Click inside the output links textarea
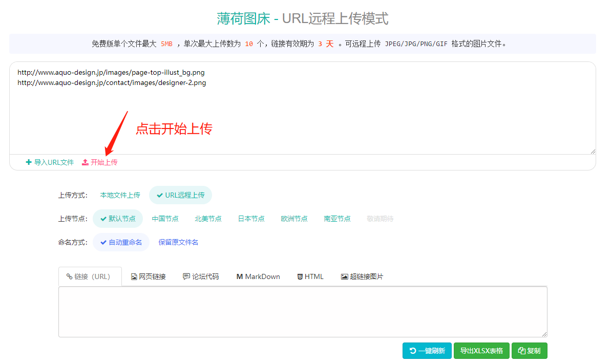The width and height of the screenshot is (611, 364). [303, 312]
